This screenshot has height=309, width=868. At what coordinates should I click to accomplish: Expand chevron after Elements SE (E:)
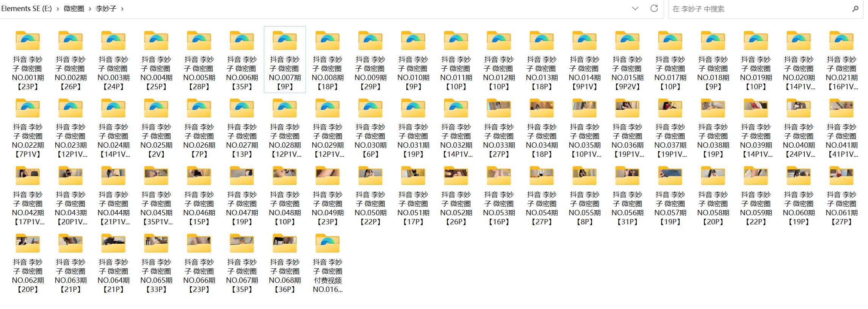click(x=58, y=9)
